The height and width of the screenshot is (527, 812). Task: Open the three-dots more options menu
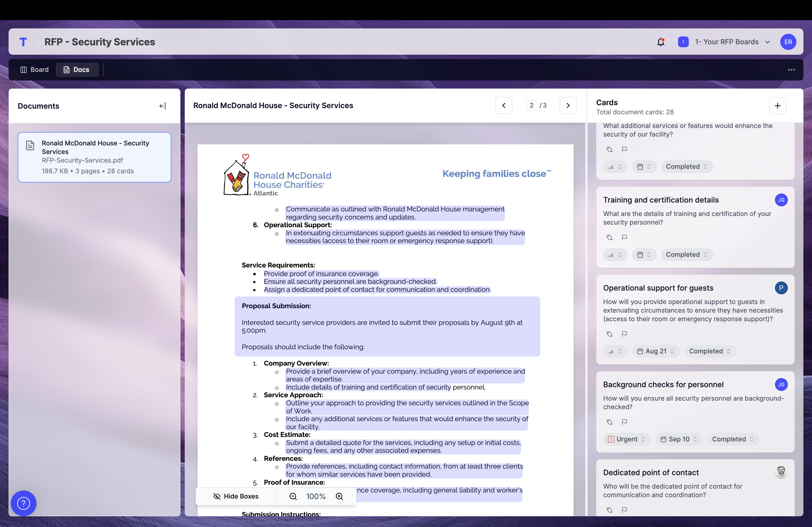tap(791, 69)
